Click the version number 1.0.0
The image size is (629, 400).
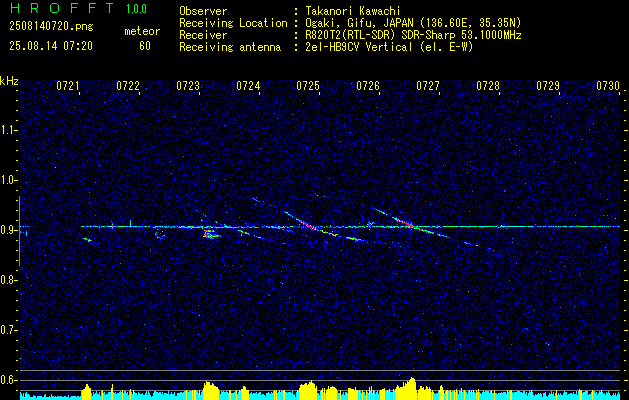coord(136,8)
